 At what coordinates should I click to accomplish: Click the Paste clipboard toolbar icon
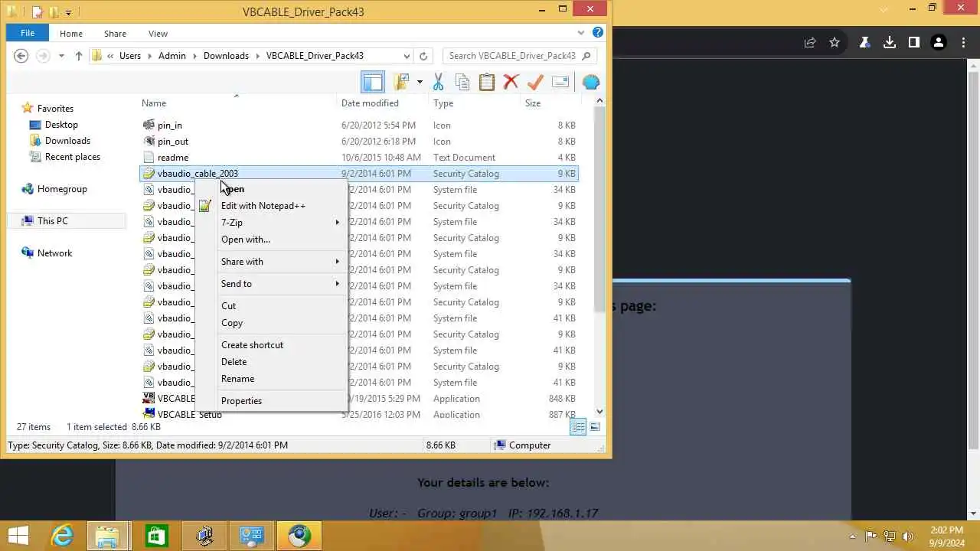[x=487, y=82]
